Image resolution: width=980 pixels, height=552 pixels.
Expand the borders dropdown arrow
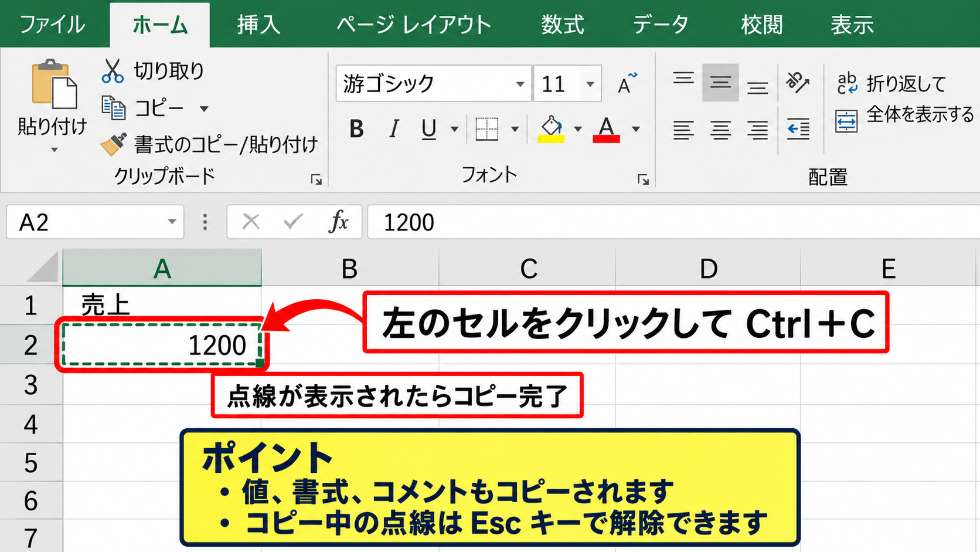(515, 129)
